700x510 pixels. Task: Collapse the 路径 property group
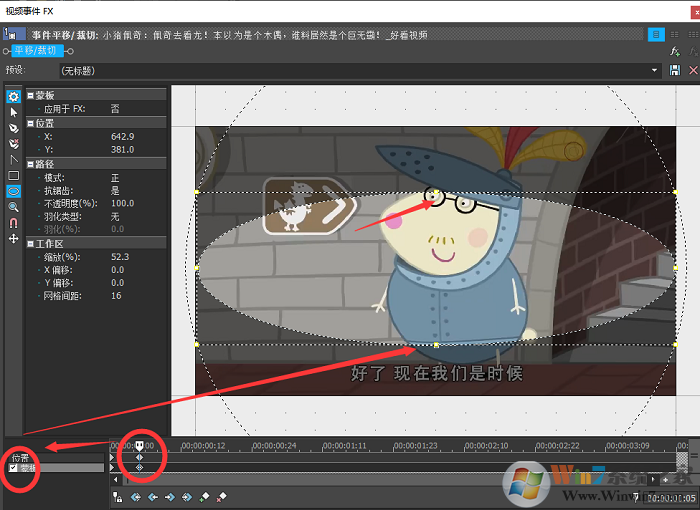tap(31, 162)
